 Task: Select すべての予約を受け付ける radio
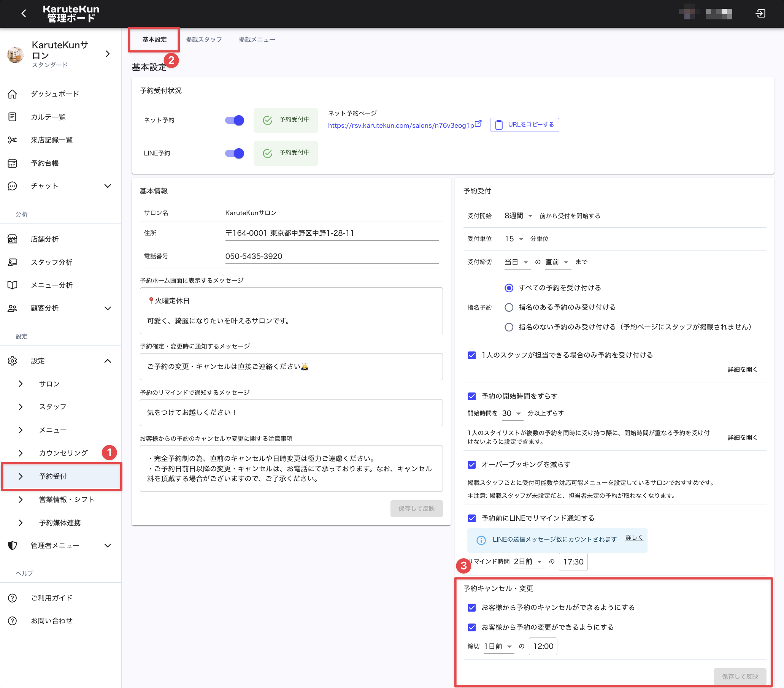(x=509, y=288)
